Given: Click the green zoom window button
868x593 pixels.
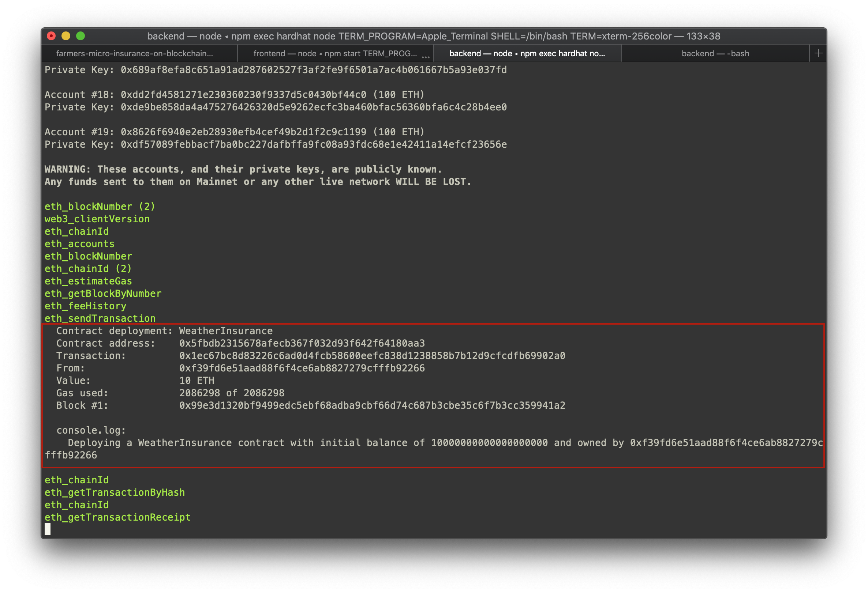Looking at the screenshot, I should pyautogui.click(x=81, y=36).
